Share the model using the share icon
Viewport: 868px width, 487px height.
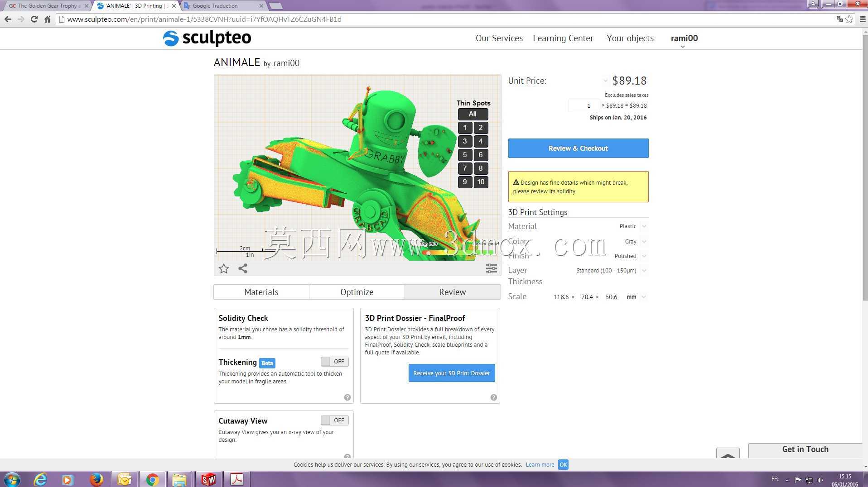click(243, 268)
